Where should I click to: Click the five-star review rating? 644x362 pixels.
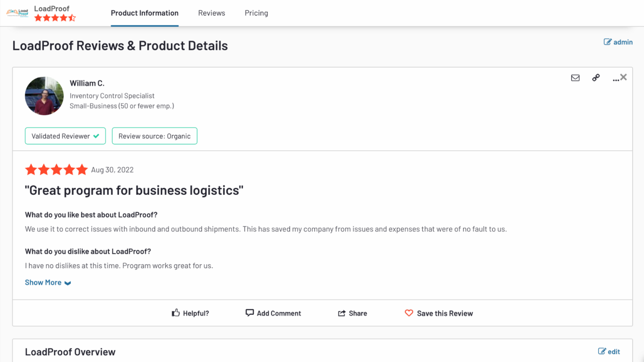coord(56,170)
